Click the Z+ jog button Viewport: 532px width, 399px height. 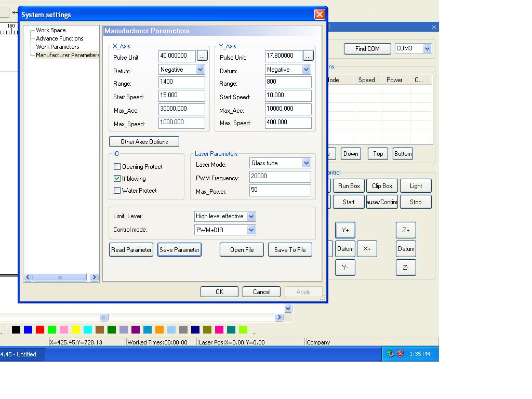[406, 230]
